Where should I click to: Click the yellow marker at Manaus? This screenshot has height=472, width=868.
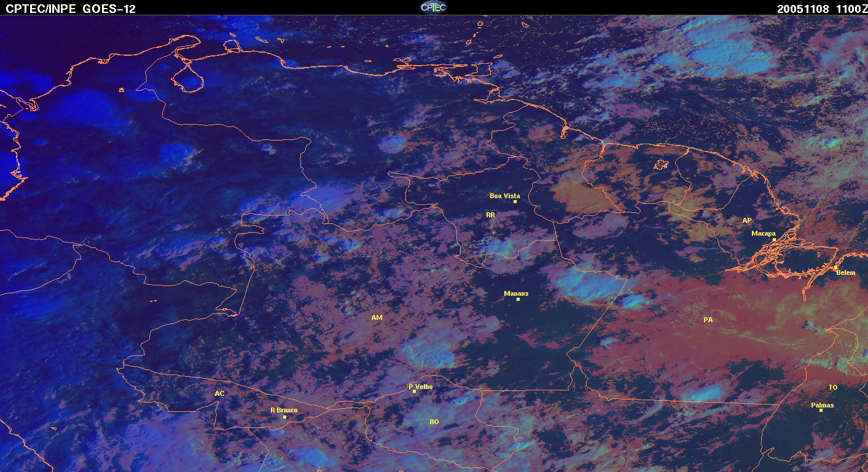[518, 300]
